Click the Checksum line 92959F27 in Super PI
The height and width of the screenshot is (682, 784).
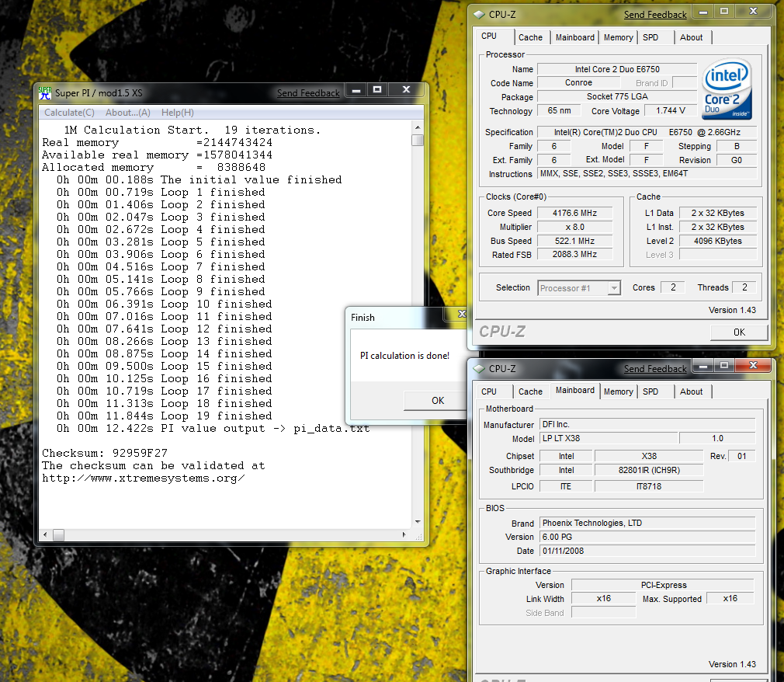pos(105,454)
